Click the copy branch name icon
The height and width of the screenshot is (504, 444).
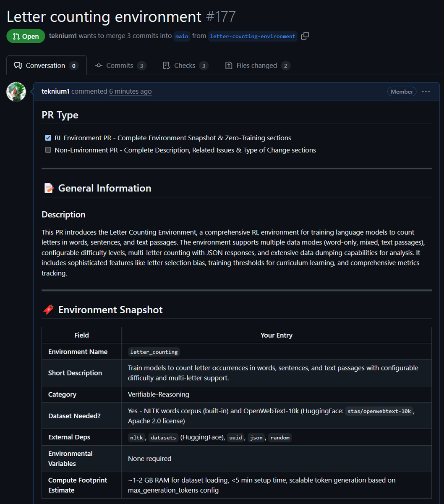[305, 36]
